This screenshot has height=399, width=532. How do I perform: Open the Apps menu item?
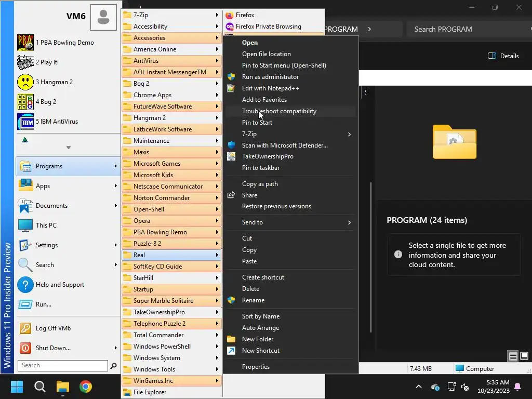tap(68, 186)
